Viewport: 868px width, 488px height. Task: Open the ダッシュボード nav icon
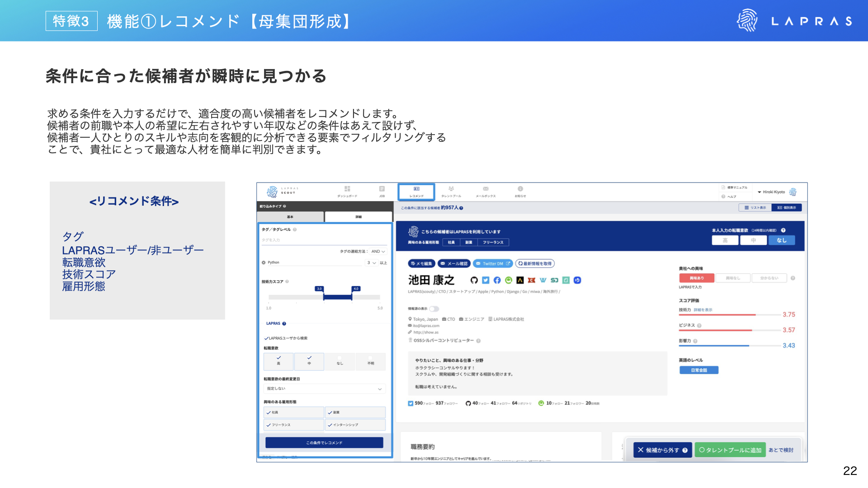coord(347,192)
